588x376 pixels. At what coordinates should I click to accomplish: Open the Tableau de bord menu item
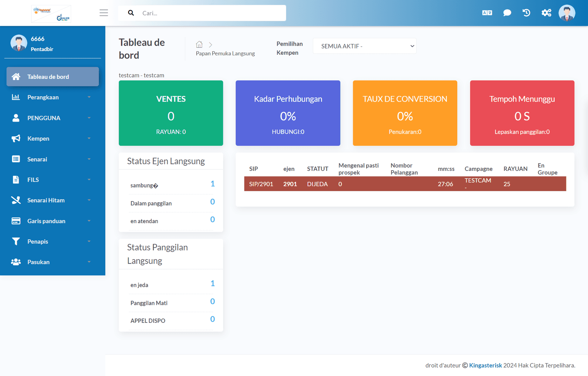pos(48,77)
